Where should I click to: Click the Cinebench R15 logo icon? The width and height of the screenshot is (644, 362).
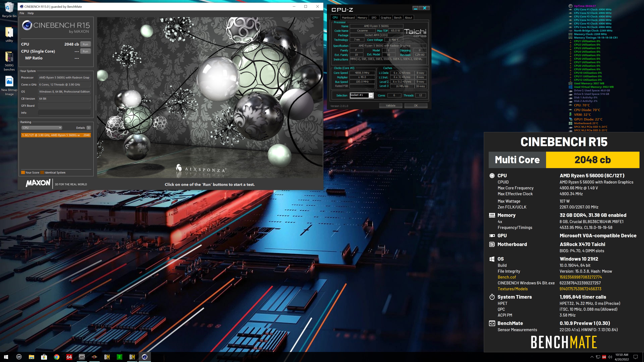tap(27, 25)
